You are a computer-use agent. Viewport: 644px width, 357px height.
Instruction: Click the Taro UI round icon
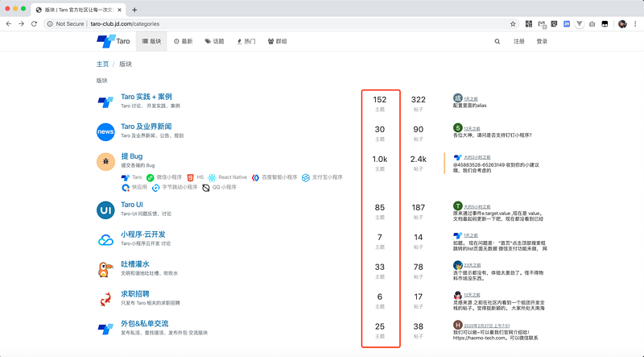(105, 210)
